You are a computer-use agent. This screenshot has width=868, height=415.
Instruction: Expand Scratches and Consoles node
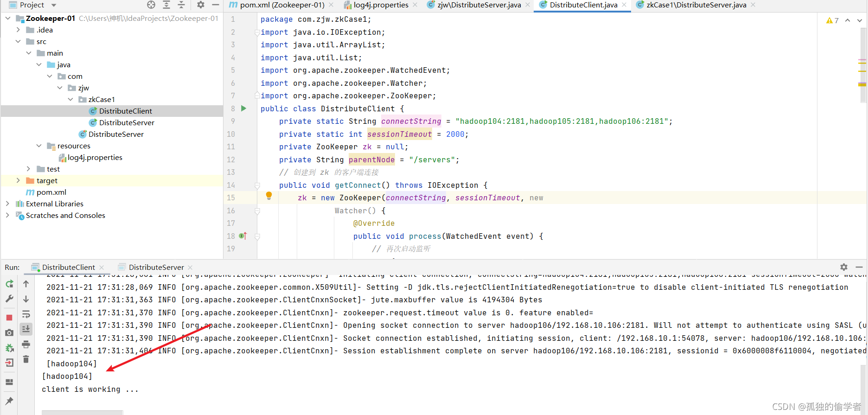click(x=8, y=215)
